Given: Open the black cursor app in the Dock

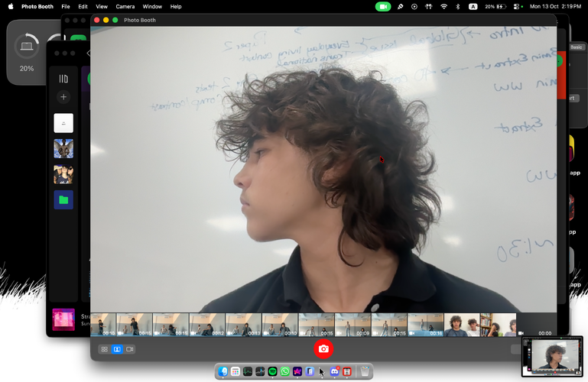Looking at the screenshot, I should click(x=322, y=371).
